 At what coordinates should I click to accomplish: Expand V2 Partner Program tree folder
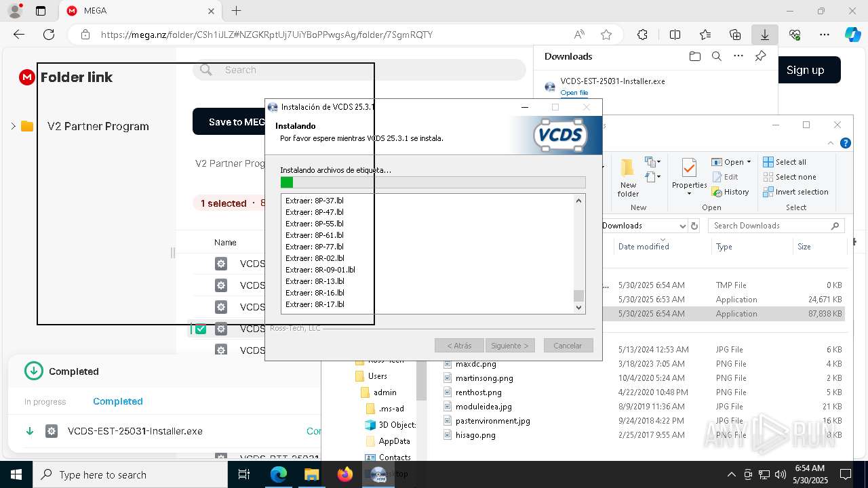click(x=13, y=126)
